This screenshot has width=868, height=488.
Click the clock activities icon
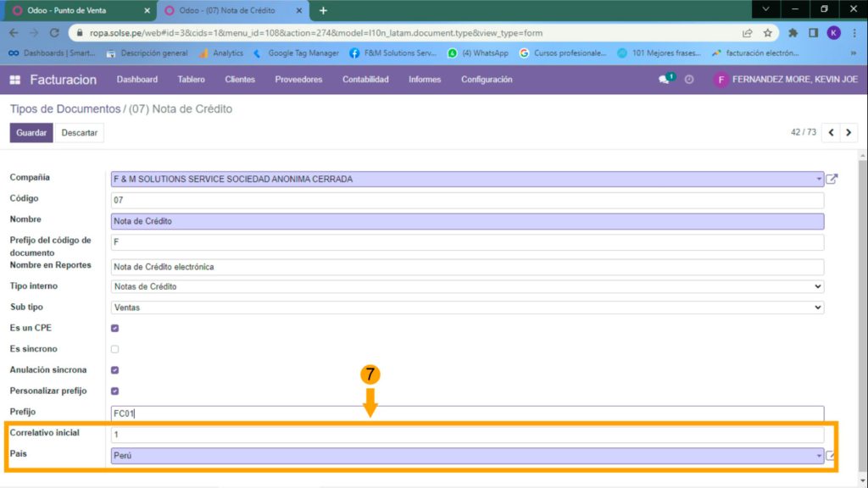[x=689, y=80]
